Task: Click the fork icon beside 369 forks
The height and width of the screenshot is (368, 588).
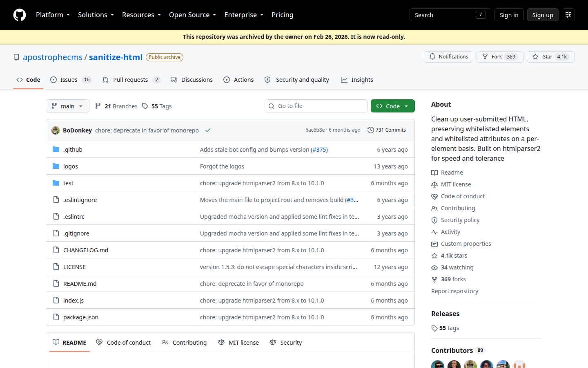Action: (x=434, y=280)
